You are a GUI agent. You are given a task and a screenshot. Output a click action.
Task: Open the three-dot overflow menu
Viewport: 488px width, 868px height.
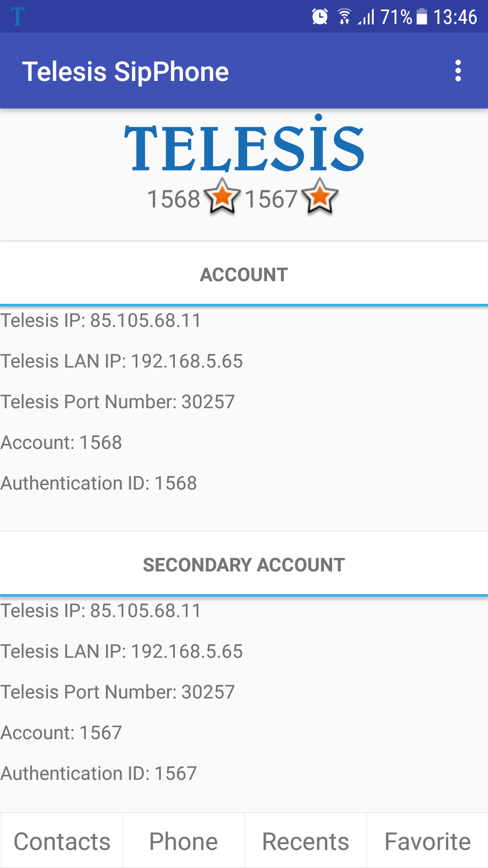click(458, 71)
